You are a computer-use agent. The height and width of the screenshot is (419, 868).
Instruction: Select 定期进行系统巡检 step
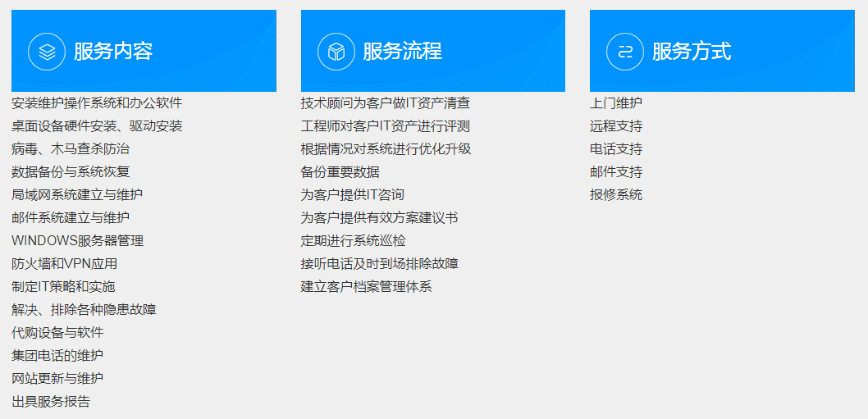click(x=354, y=241)
